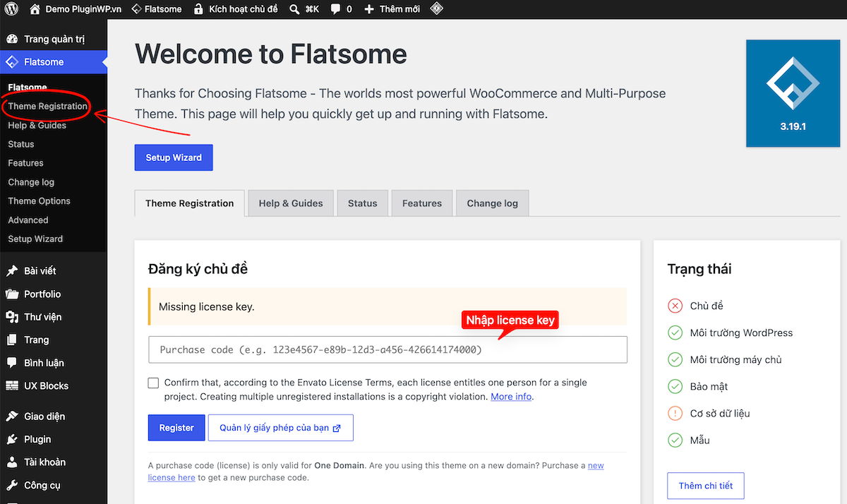Image resolution: width=847 pixels, height=504 pixels.
Task: Open the Status tab
Action: coord(362,203)
